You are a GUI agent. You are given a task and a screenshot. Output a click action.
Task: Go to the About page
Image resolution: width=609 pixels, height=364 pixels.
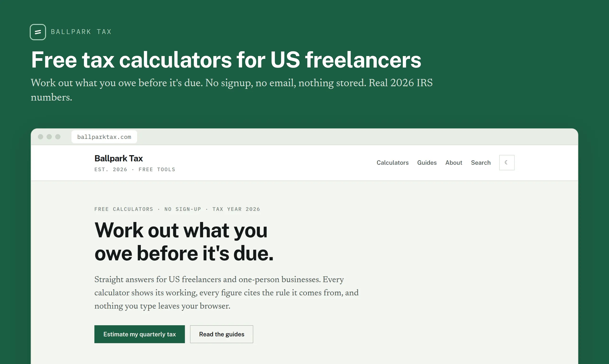(454, 163)
